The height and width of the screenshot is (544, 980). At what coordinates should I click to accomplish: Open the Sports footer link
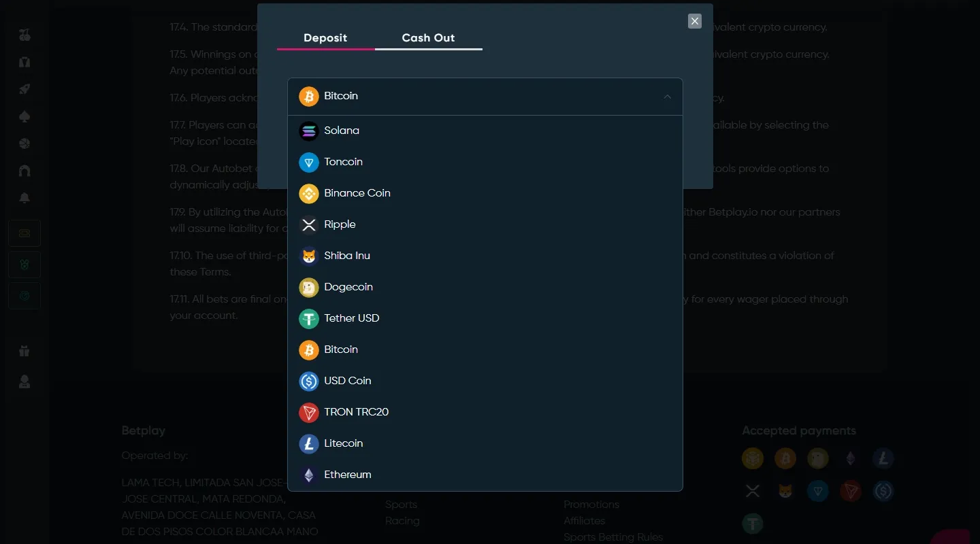click(x=401, y=505)
